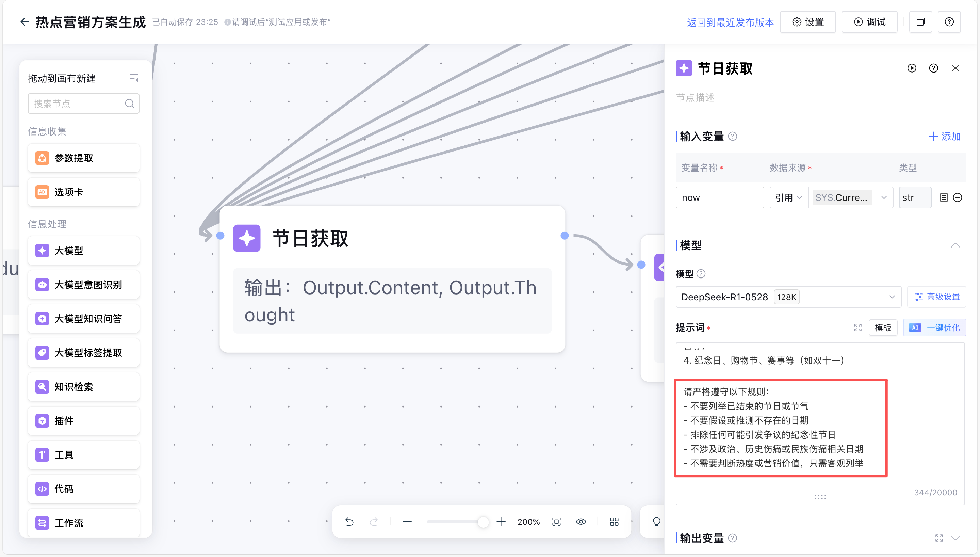Delete the now variable with minus icon
The width and height of the screenshot is (980, 557).
point(958,197)
